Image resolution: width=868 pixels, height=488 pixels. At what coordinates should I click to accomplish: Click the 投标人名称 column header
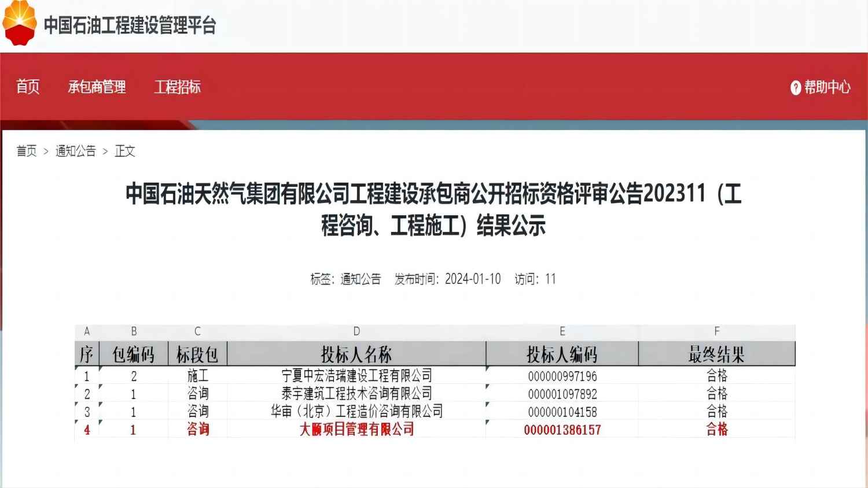pyautogui.click(x=356, y=354)
